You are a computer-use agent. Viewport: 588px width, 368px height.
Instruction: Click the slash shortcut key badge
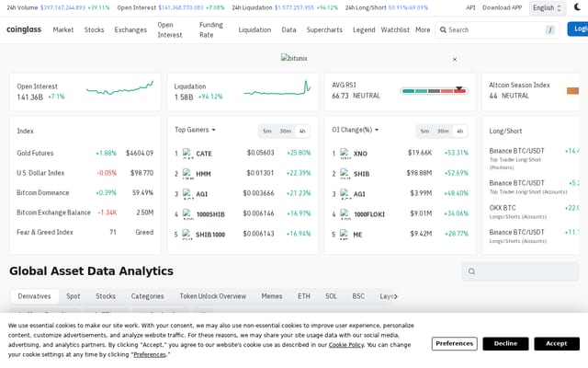[550, 29]
